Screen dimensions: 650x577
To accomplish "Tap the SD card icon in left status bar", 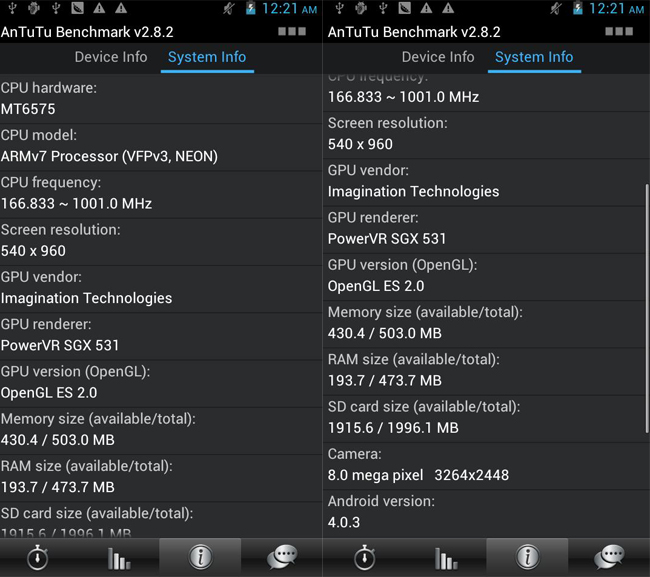I will [78, 8].
